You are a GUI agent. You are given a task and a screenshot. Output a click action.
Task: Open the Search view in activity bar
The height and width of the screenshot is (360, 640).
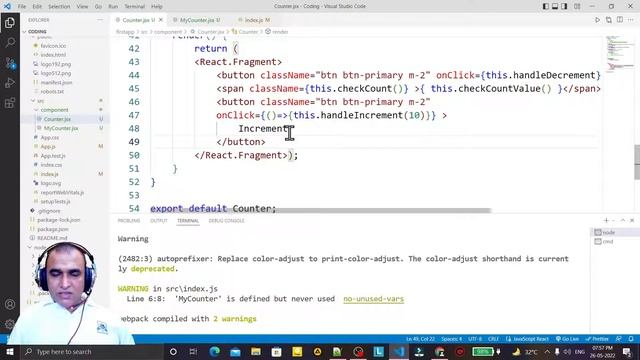click(10, 42)
